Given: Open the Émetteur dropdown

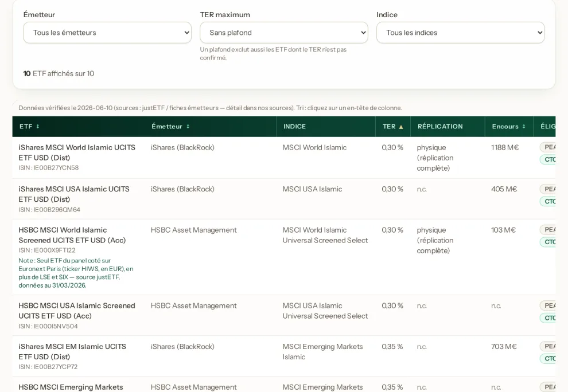Looking at the screenshot, I should [x=107, y=33].
